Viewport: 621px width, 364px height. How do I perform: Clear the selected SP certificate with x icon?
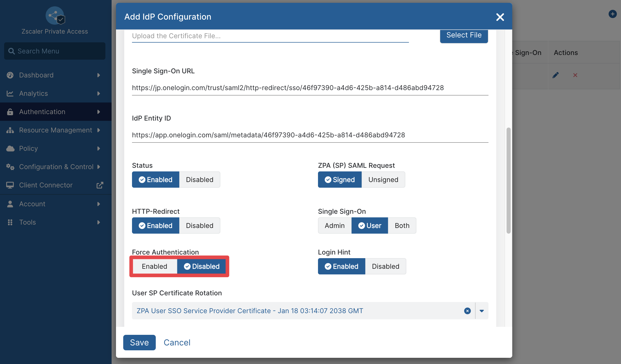tap(467, 311)
